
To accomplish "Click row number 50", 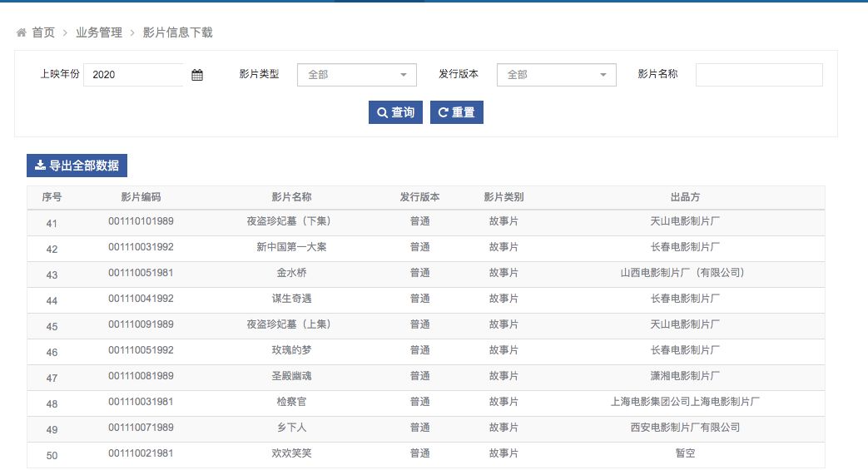I will click(x=52, y=456).
